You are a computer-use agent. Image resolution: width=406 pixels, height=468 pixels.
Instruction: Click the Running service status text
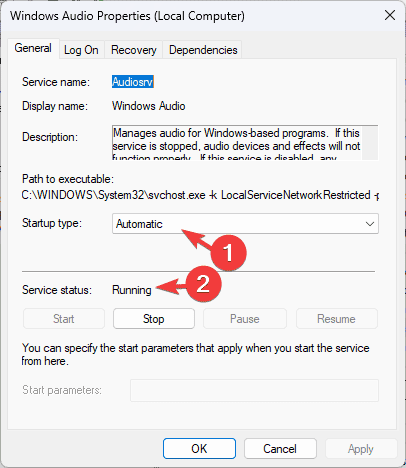point(132,290)
